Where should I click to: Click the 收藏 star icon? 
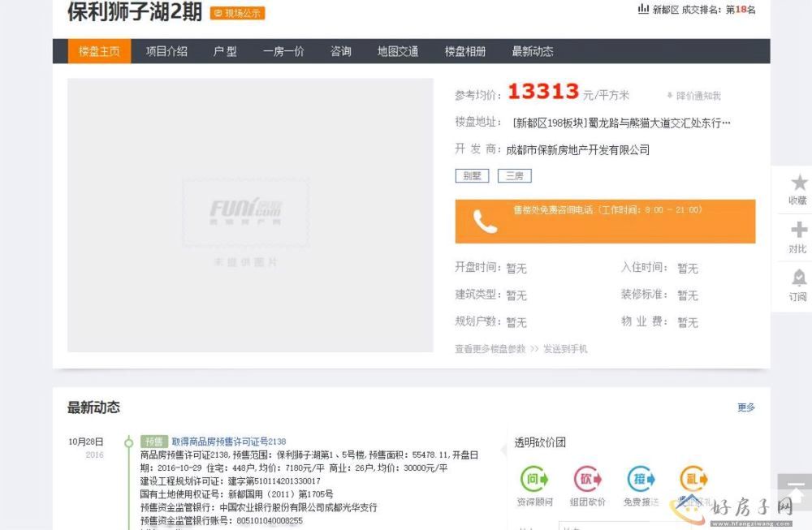799,183
